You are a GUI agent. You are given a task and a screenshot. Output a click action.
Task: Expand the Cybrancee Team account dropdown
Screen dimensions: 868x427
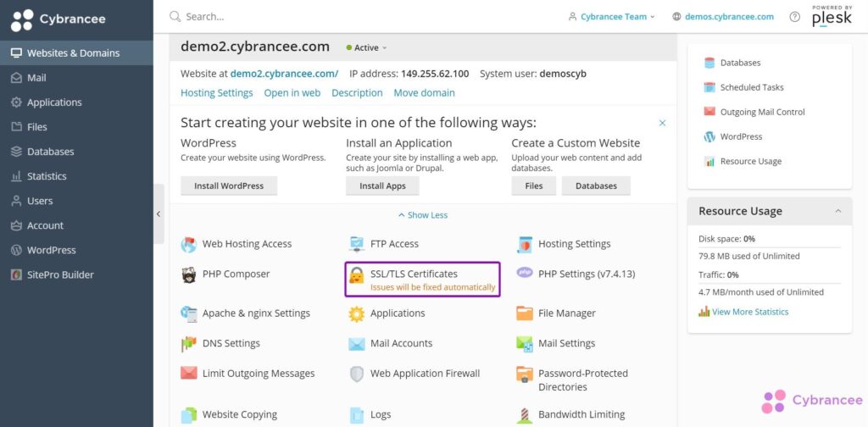(612, 17)
